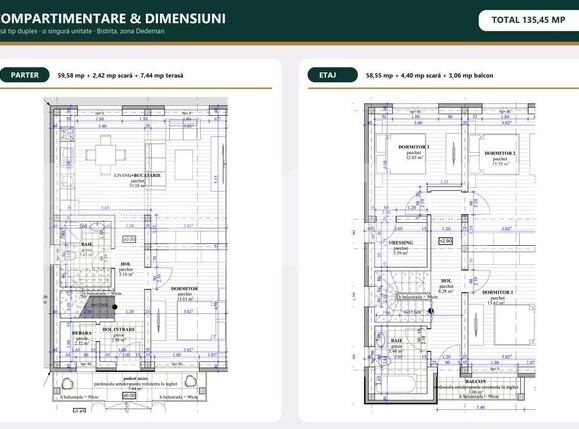The image size is (579, 429).
Task: Click the +2.90 level marker on Etaj plan
Action: tap(445, 241)
